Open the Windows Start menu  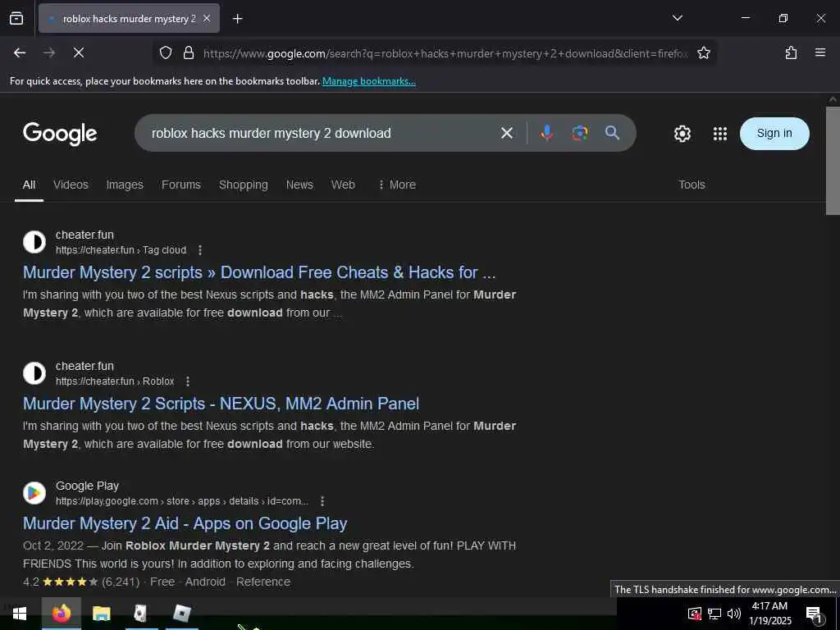pos(20,614)
